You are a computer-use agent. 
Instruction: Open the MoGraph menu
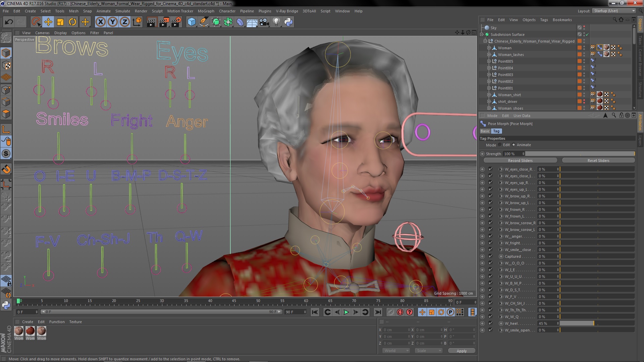(x=206, y=11)
